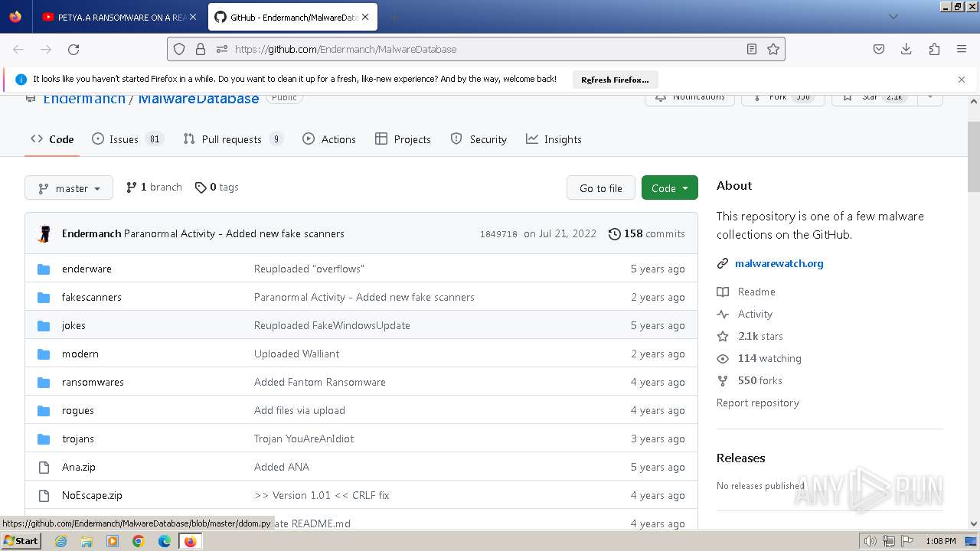The image size is (980, 551).
Task: Click Report repository link
Action: (x=758, y=403)
